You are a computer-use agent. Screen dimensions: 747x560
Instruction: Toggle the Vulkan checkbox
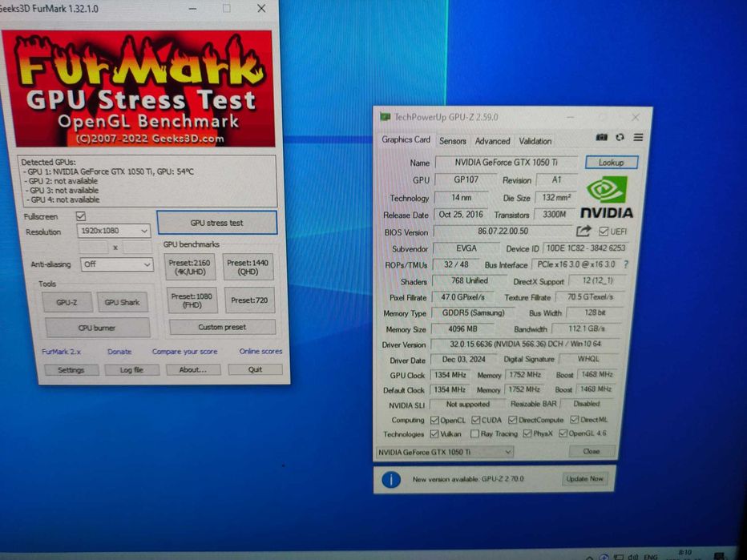(434, 433)
